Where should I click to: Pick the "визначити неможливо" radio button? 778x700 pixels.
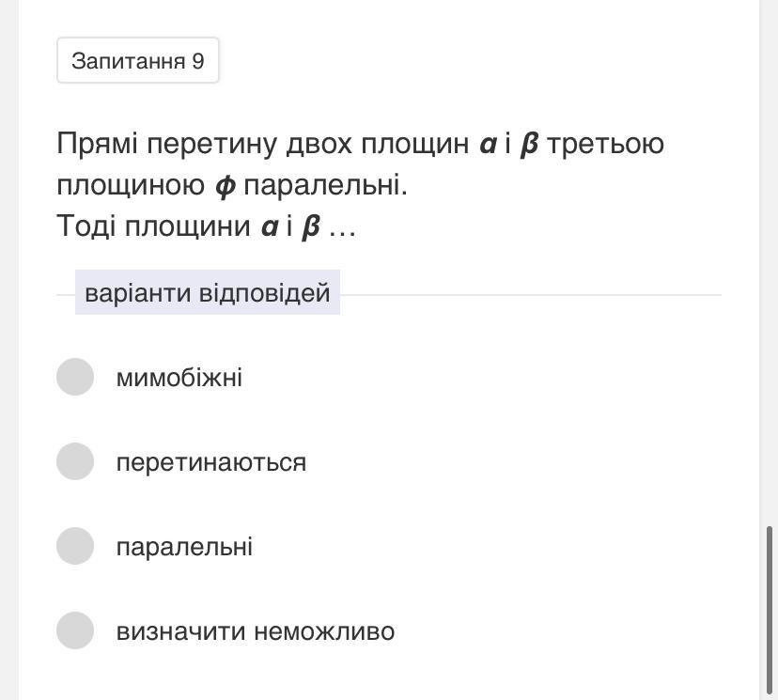pyautogui.click(x=75, y=630)
